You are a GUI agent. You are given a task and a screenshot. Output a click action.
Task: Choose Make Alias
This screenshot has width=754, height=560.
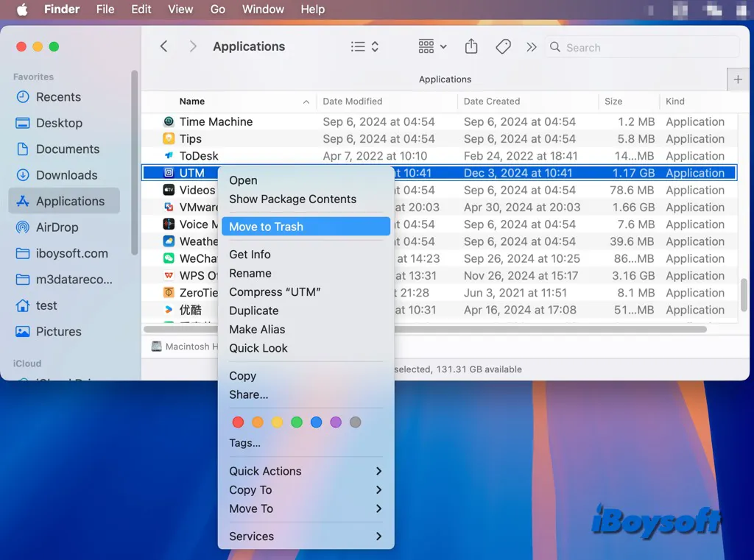pos(306,329)
